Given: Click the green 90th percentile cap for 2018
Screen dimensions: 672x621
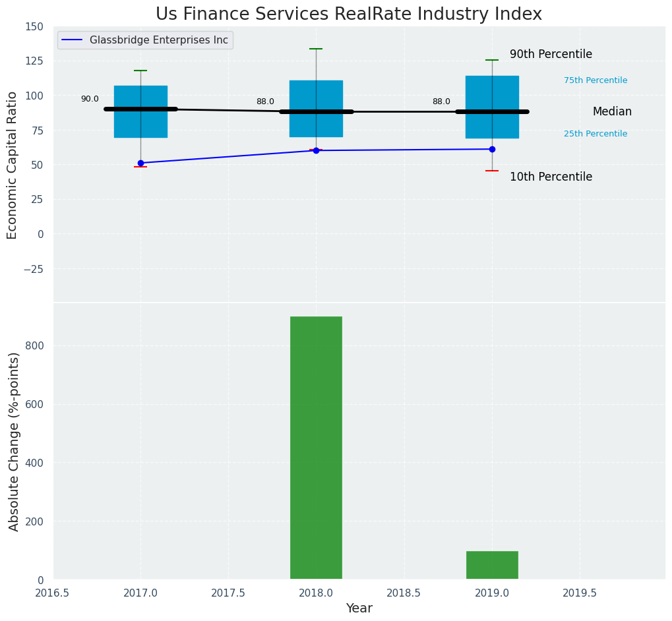Looking at the screenshot, I should [x=316, y=49].
